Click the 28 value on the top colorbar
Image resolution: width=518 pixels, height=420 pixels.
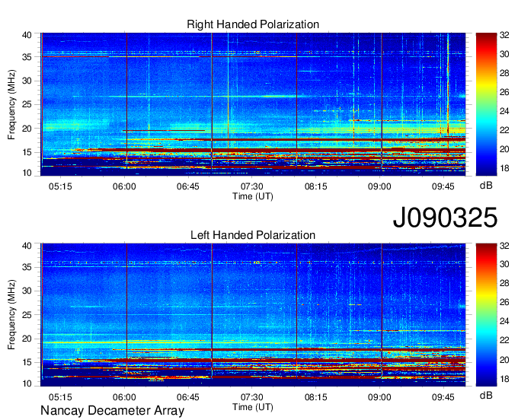coord(504,73)
